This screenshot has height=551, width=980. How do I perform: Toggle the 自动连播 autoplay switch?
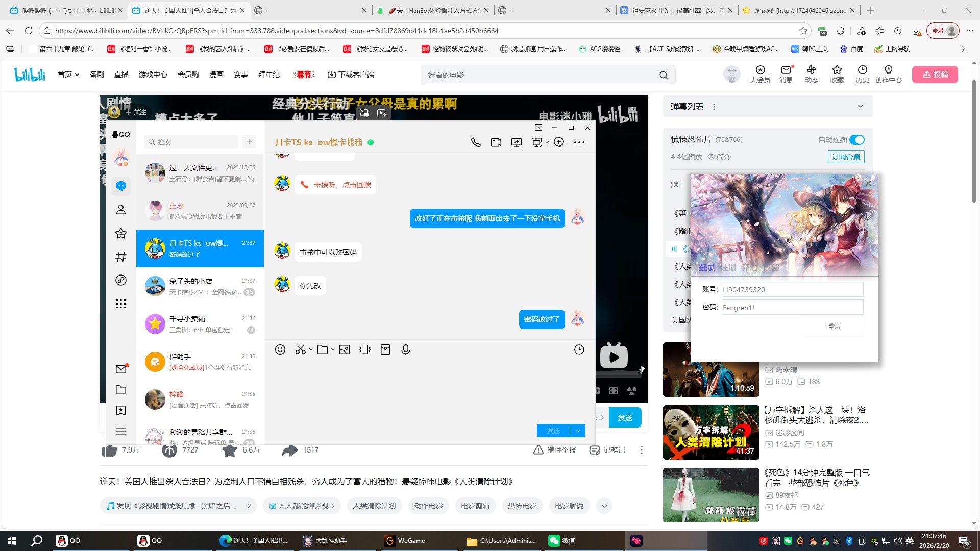[x=857, y=140]
